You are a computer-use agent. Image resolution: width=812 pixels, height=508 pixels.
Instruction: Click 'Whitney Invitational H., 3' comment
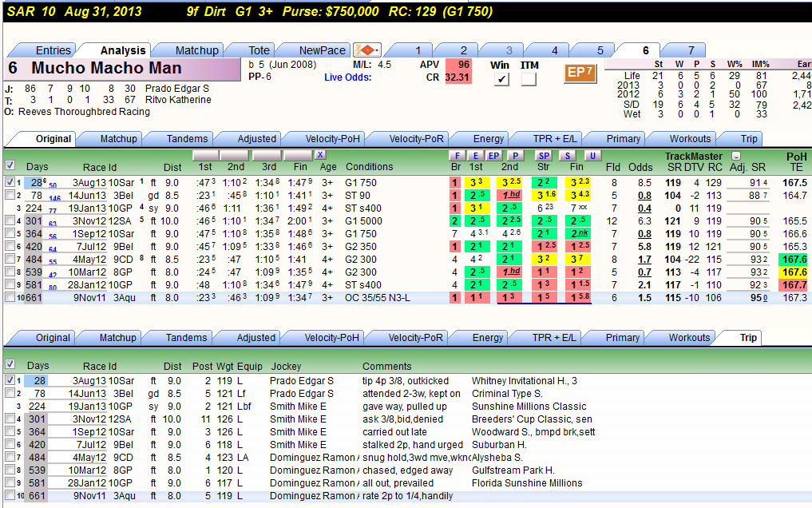click(524, 381)
